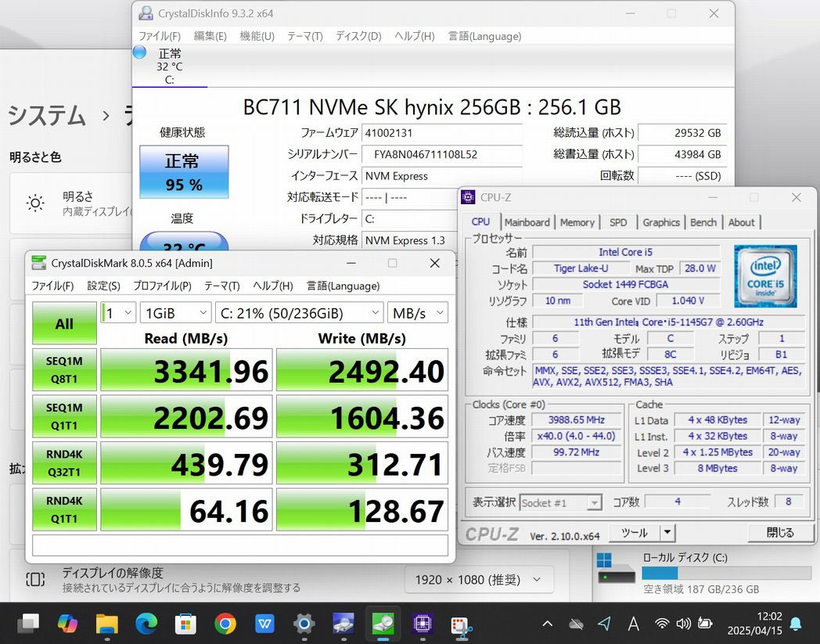Open the MB/s unit dropdown
The image size is (820, 644).
tap(418, 313)
